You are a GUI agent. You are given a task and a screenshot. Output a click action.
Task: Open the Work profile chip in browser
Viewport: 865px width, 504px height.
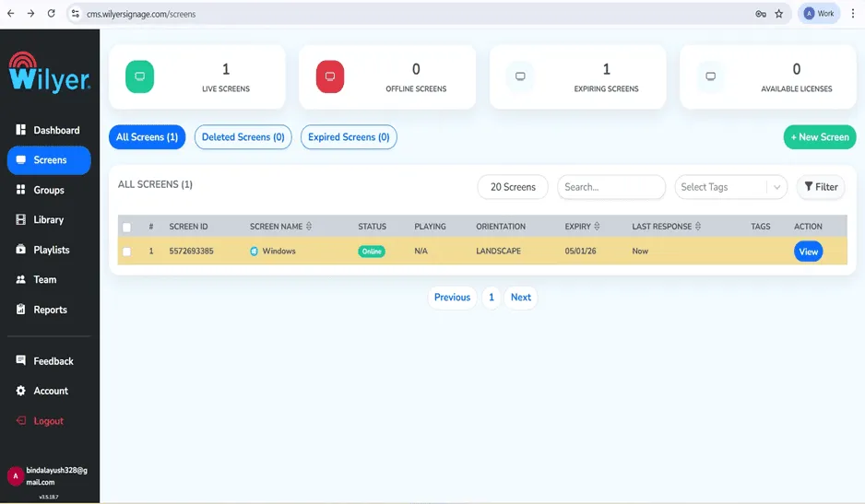click(819, 13)
